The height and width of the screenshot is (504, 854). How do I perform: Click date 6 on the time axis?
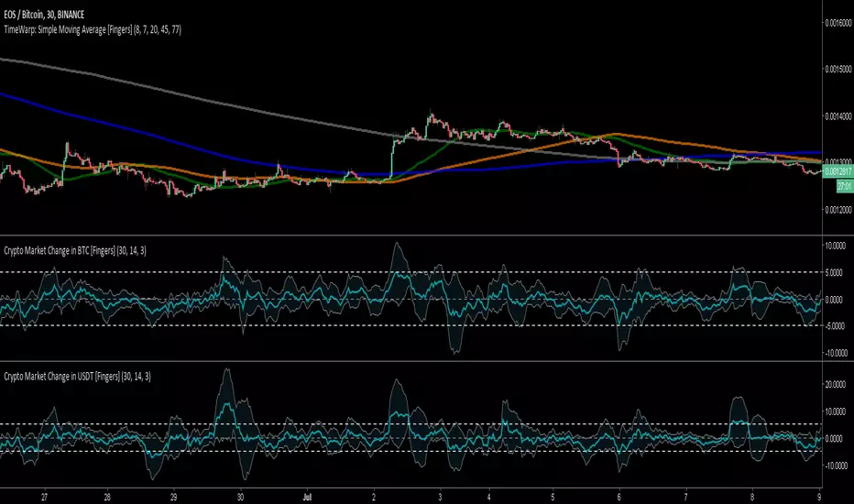(619, 497)
